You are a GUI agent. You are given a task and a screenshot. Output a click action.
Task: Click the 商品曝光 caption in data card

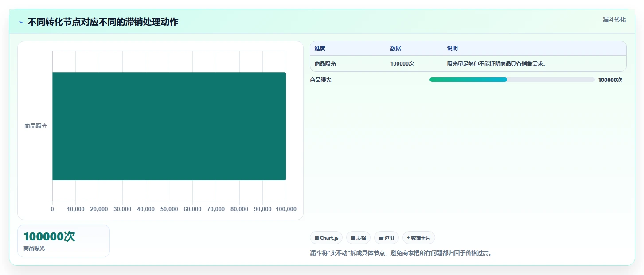point(34,248)
